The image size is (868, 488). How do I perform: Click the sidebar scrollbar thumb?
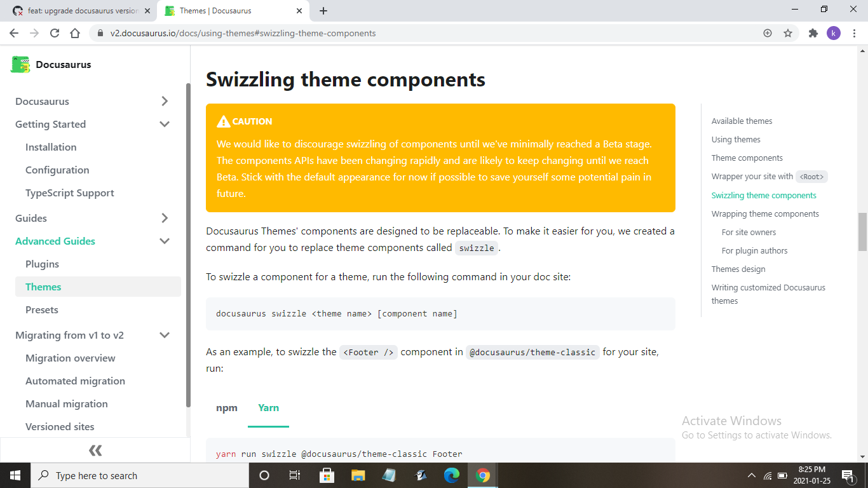188,245
